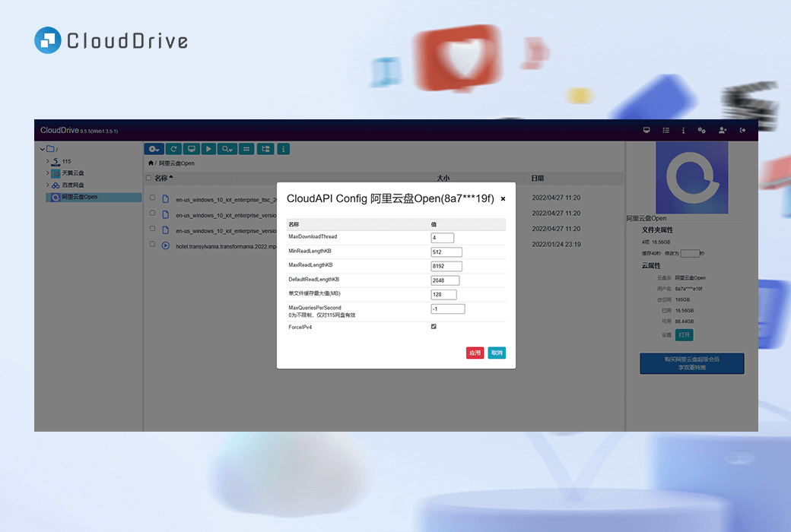Open the add-user icon in top bar

point(722,130)
